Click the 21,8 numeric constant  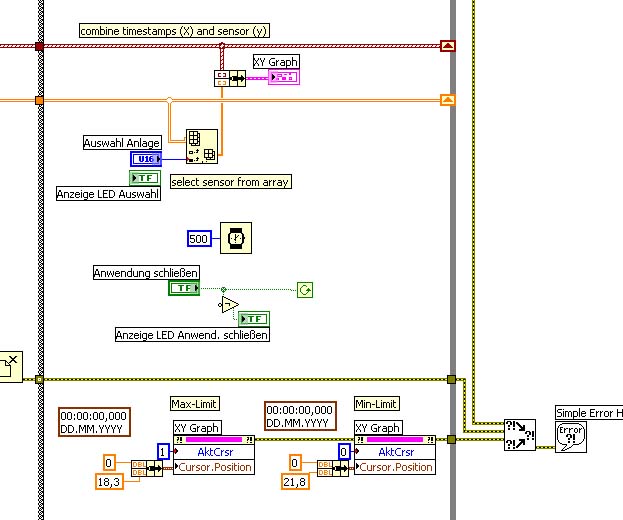[x=295, y=482]
